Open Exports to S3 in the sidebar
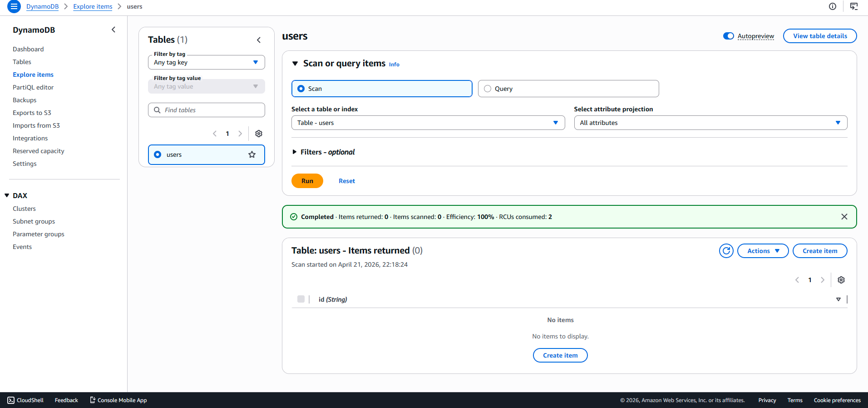The image size is (868, 408). [x=32, y=113]
